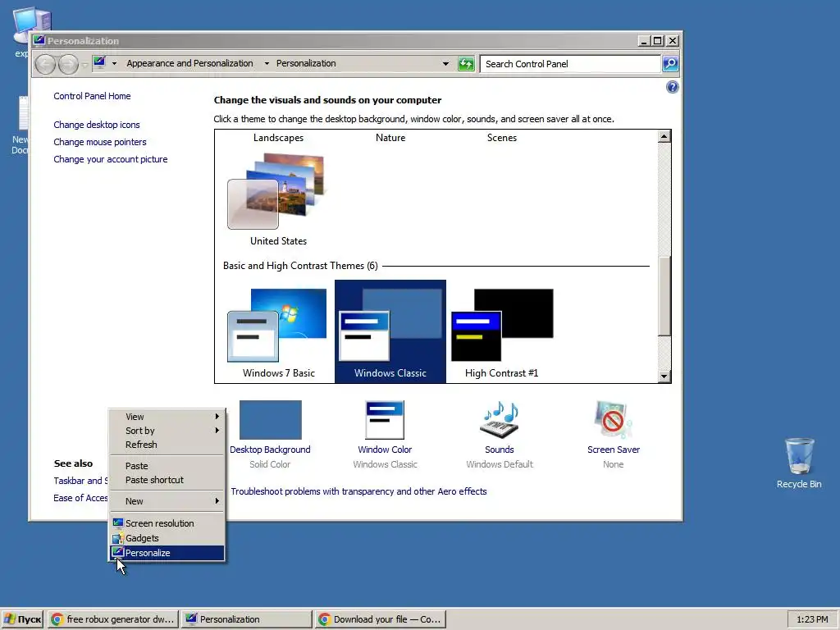The height and width of the screenshot is (630, 840).
Task: Select the Windows Classic theme
Action: point(390,331)
